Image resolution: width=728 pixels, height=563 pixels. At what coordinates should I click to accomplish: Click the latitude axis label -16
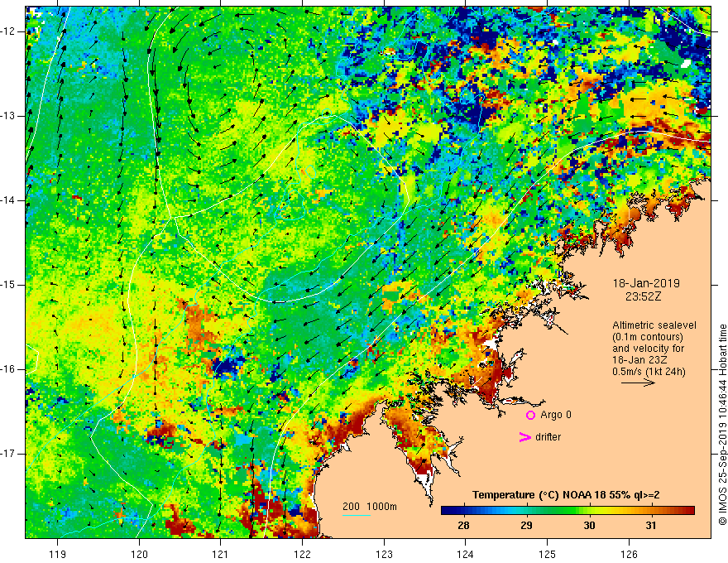click(x=8, y=369)
